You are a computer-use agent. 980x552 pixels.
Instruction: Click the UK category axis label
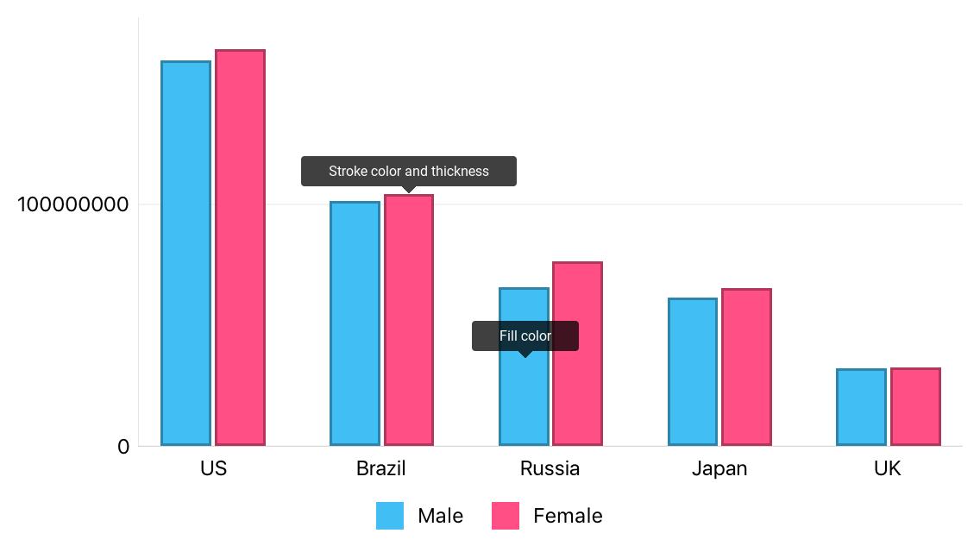(888, 469)
